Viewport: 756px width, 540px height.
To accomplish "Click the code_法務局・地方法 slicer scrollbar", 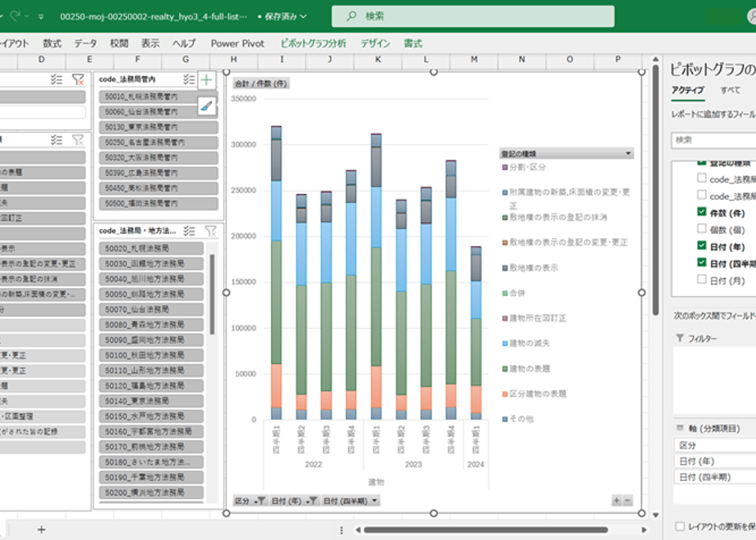I will click(212, 294).
